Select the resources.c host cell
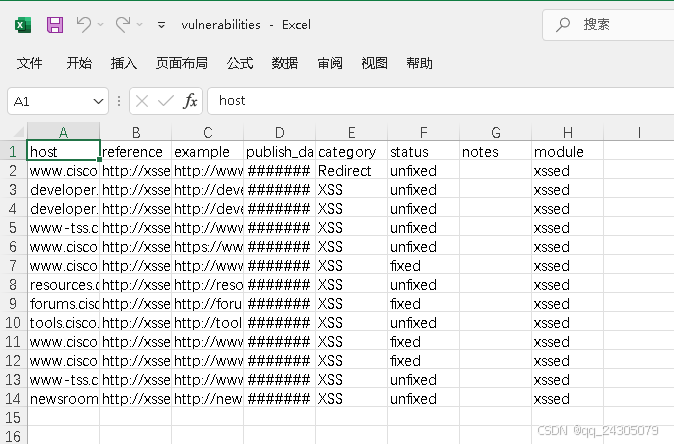674x444 pixels. (x=64, y=285)
